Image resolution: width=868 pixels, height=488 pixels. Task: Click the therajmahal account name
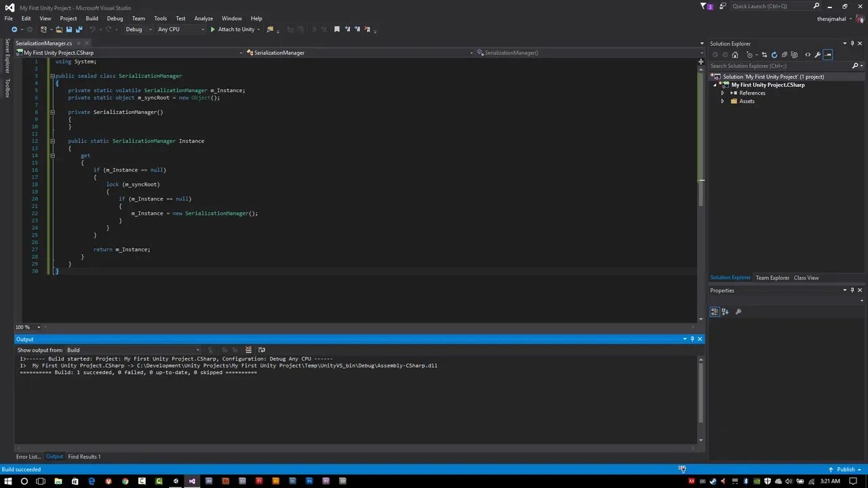831,18
